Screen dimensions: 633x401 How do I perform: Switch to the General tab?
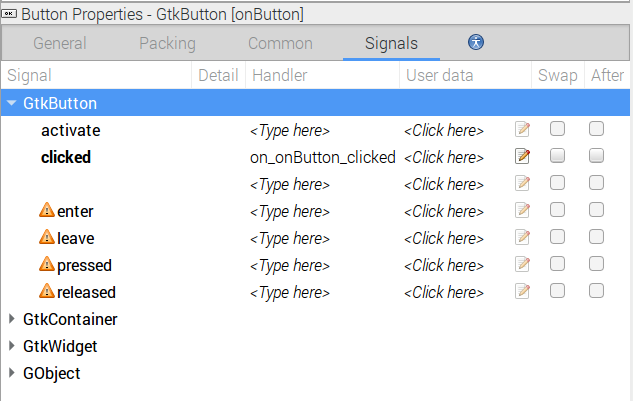(60, 44)
